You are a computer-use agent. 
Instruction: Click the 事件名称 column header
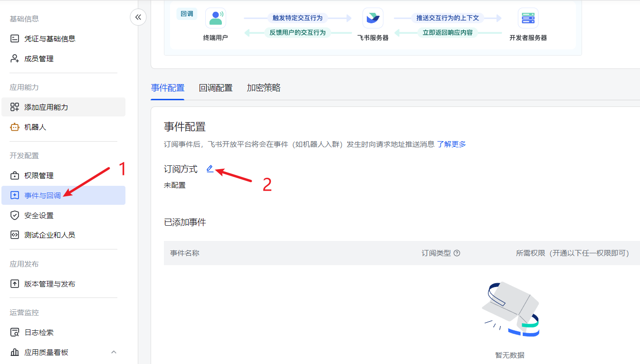185,253
